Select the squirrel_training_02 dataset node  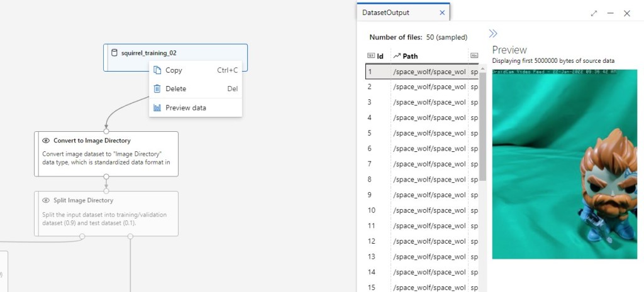tap(175, 57)
